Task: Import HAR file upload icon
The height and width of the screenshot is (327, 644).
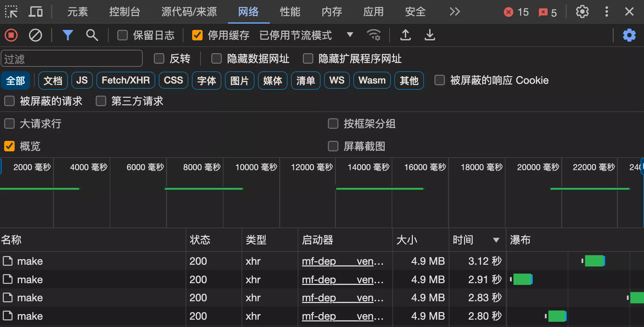Action: 406,35
